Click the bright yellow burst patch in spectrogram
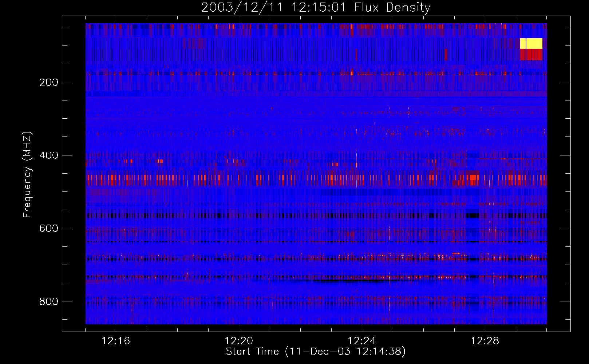Viewport: 589px width, 364px height. coord(531,43)
